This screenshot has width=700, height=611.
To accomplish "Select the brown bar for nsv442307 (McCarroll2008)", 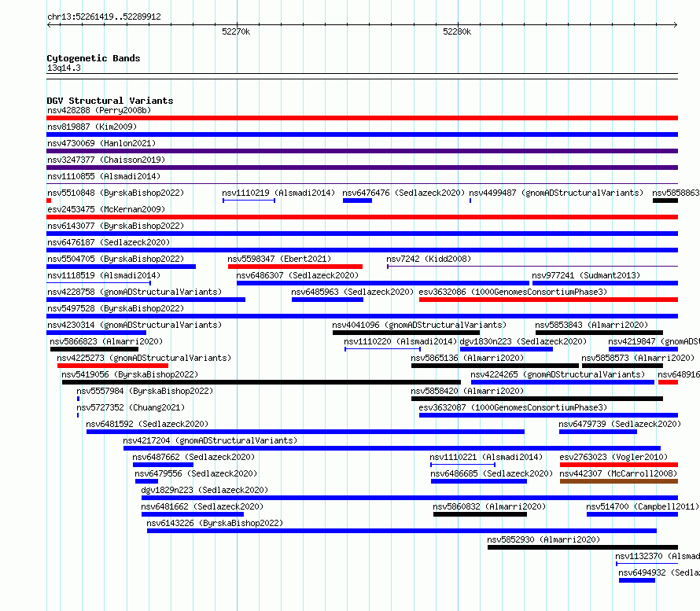I will [x=619, y=481].
